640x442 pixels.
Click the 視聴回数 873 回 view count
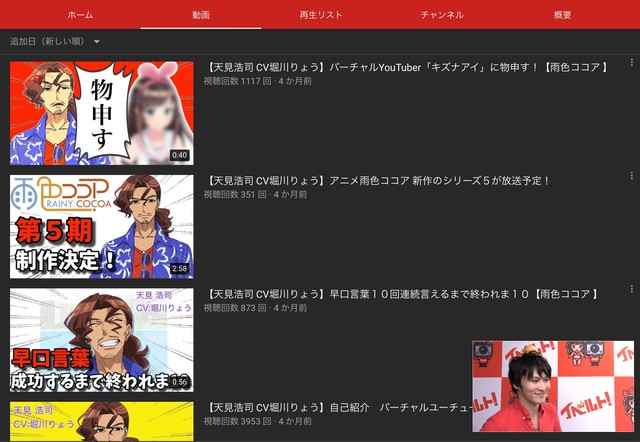click(x=235, y=308)
